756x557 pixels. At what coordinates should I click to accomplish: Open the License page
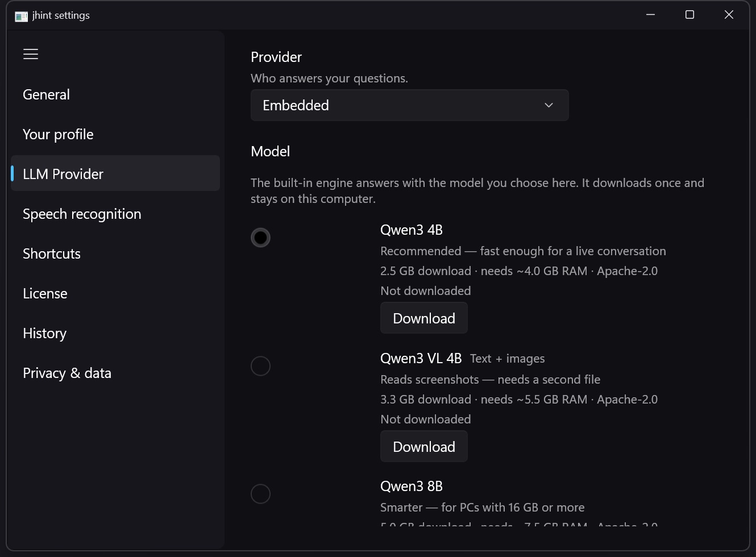click(115, 293)
